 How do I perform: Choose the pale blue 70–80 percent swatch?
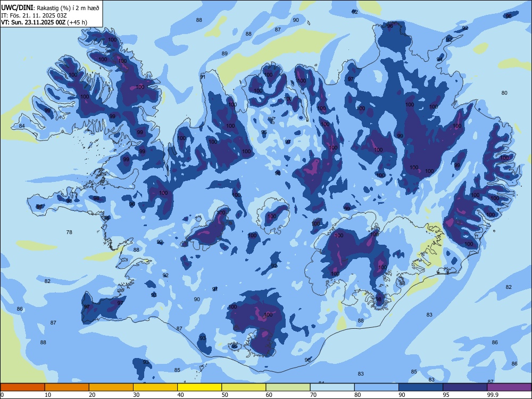tap(332, 387)
